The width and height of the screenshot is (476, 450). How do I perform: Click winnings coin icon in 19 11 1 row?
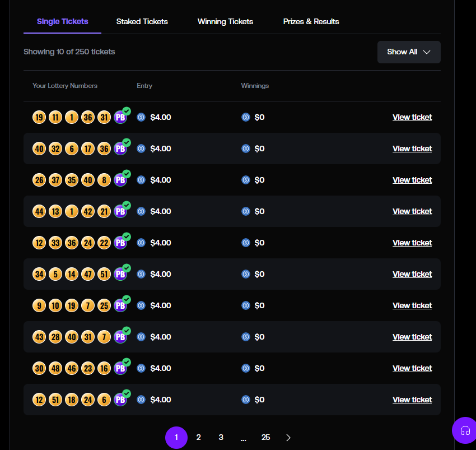[246, 117]
